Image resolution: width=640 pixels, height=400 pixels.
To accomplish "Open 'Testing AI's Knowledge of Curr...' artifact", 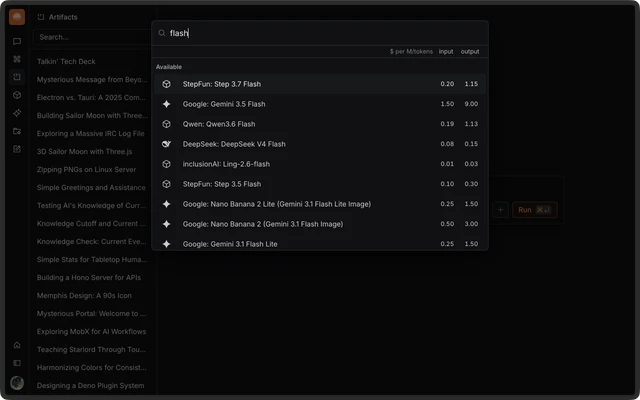I will tap(92, 206).
